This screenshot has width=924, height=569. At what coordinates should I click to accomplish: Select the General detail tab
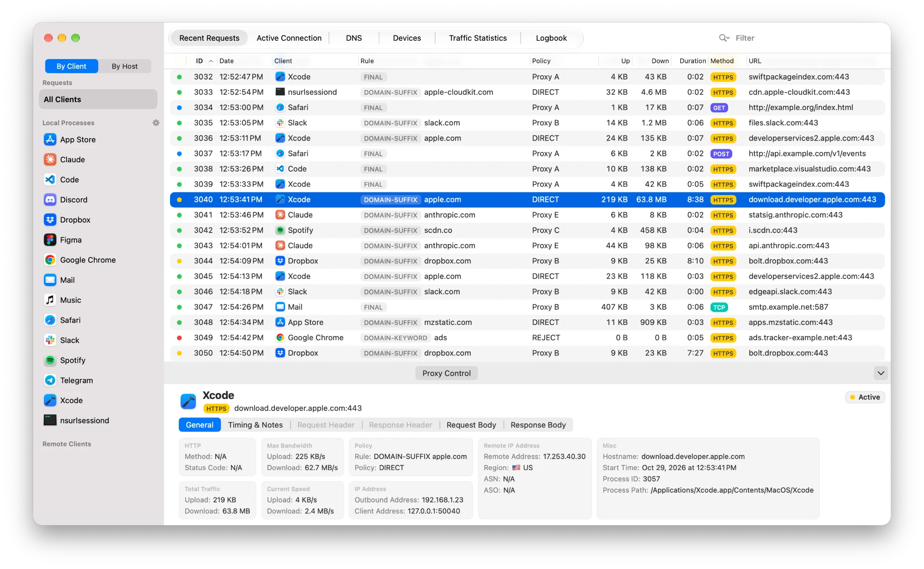pos(200,425)
